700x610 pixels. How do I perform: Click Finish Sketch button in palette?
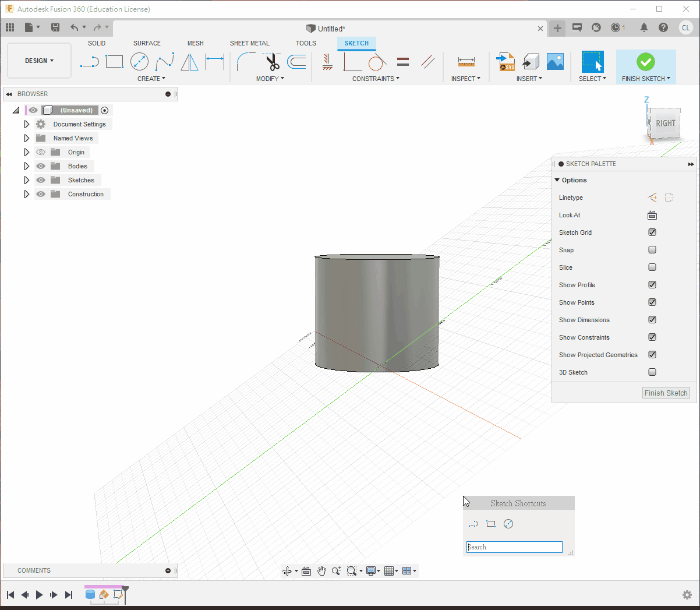[x=666, y=393]
